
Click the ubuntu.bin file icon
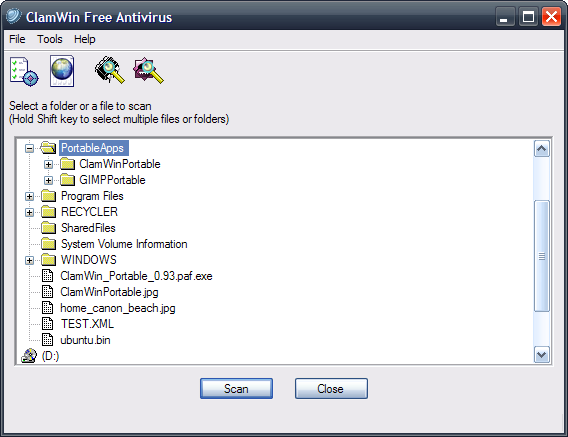47,340
